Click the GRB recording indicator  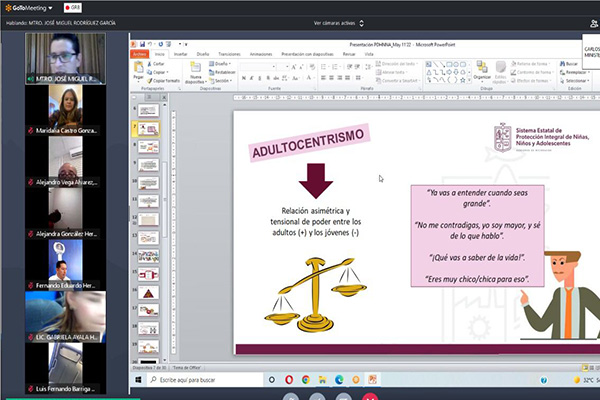(x=73, y=6)
